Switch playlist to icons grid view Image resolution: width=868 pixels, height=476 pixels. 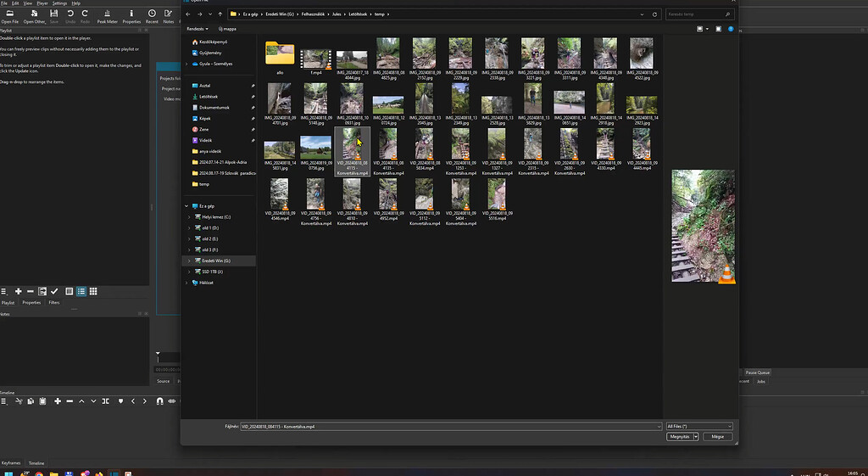click(x=93, y=291)
